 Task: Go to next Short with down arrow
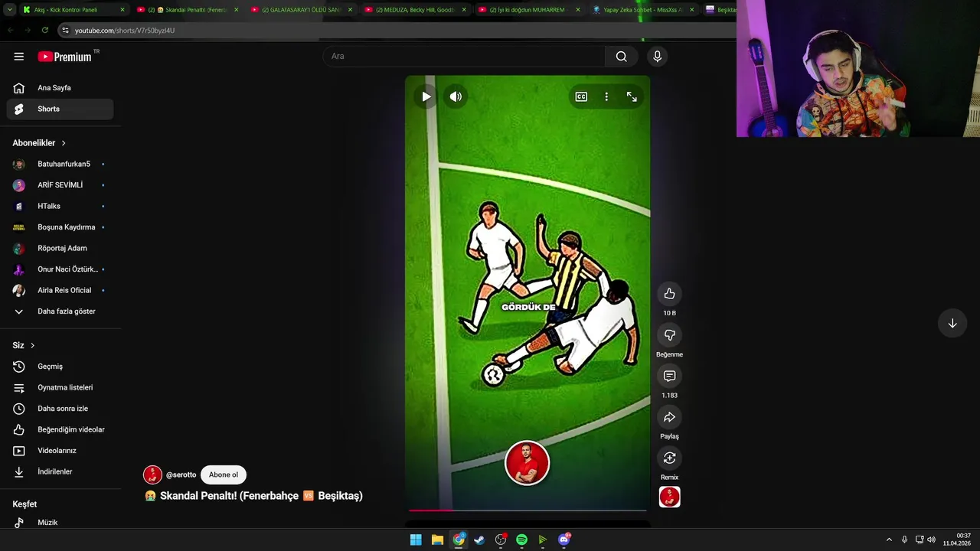click(952, 323)
